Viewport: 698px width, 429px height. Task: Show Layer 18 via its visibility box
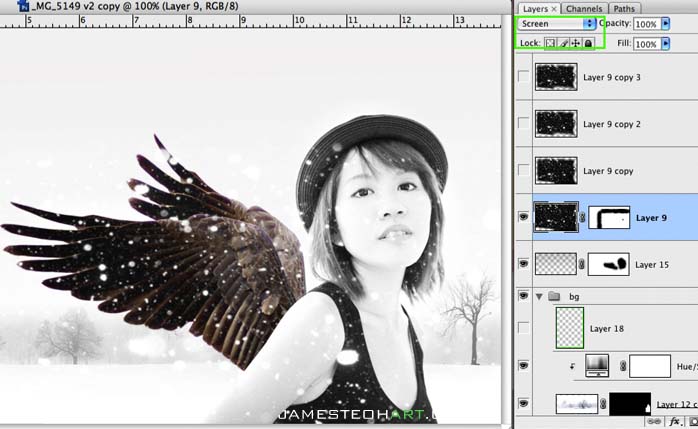click(x=524, y=328)
